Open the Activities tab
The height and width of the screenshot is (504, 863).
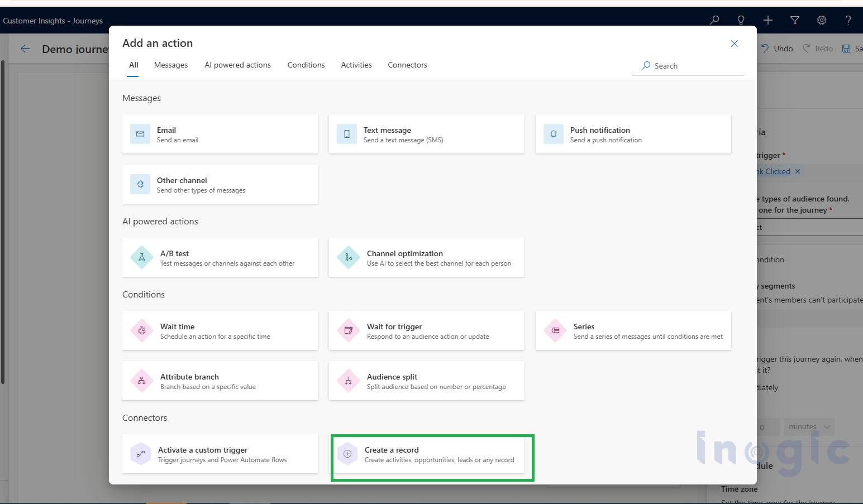[356, 65]
